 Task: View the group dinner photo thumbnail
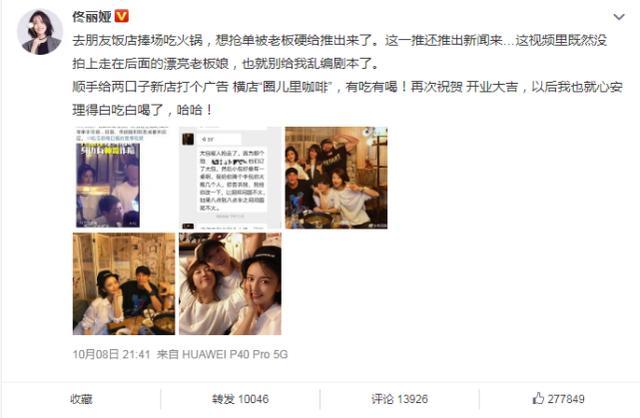(336, 178)
